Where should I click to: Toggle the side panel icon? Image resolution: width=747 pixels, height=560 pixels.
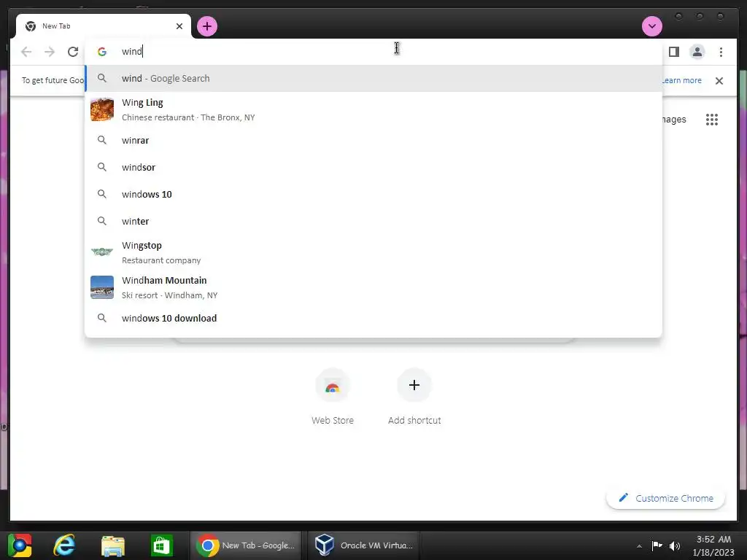pyautogui.click(x=673, y=52)
